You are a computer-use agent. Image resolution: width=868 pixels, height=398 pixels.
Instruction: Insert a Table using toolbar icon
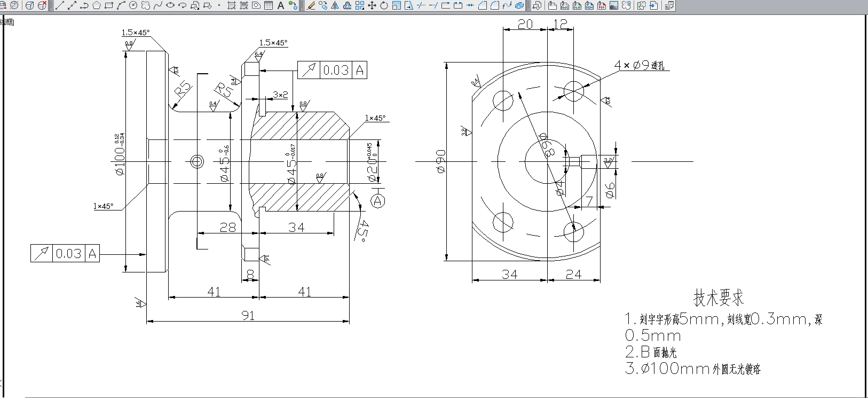(x=269, y=5)
